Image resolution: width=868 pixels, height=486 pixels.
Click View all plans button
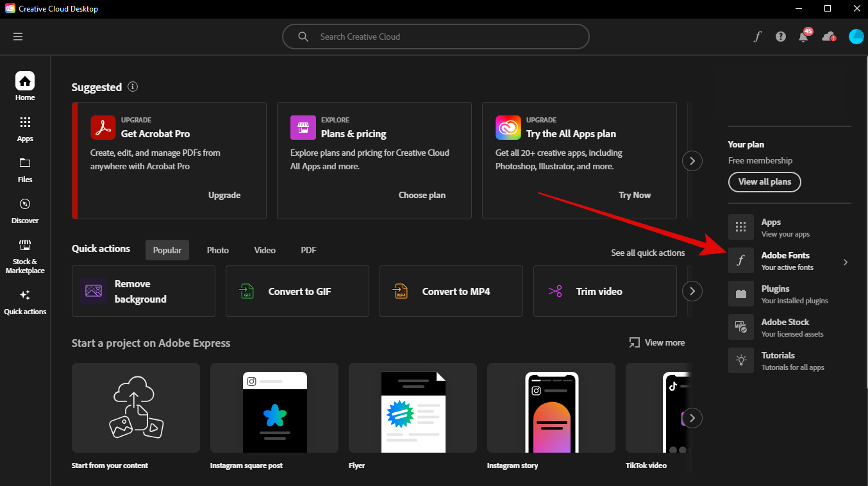(765, 181)
